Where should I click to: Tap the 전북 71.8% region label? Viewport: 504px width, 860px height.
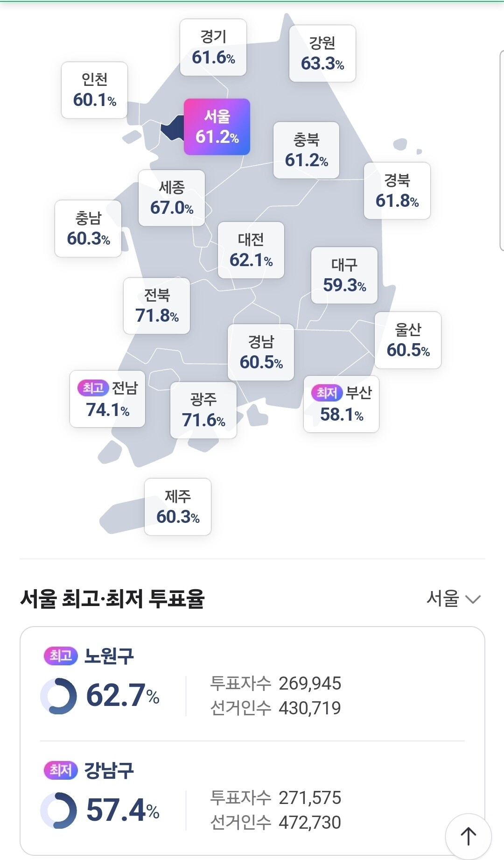click(x=157, y=306)
